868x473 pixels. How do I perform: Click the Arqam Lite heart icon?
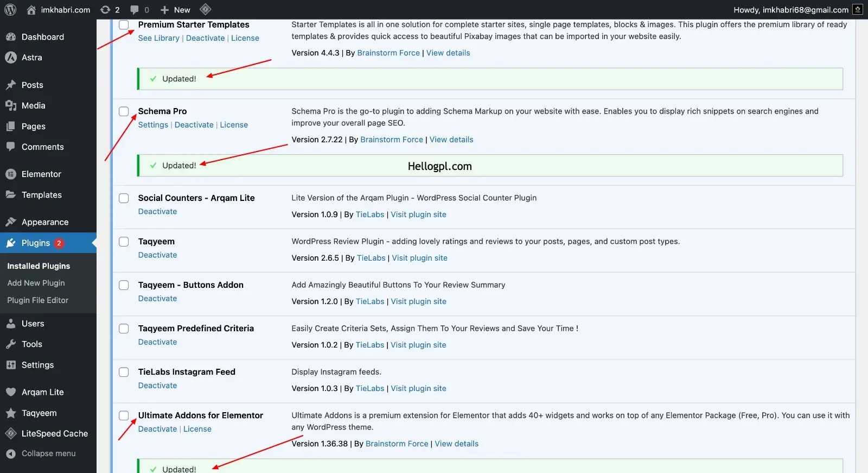click(11, 392)
